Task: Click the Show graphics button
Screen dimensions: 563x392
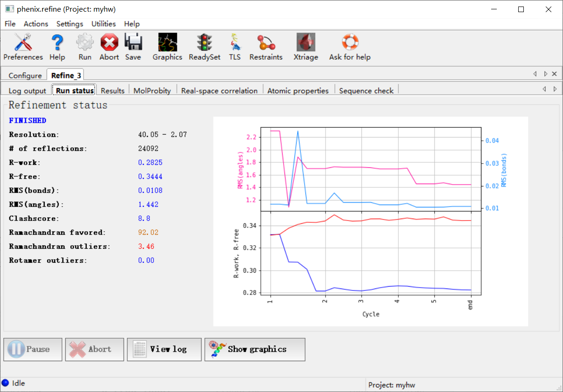Action: point(255,349)
